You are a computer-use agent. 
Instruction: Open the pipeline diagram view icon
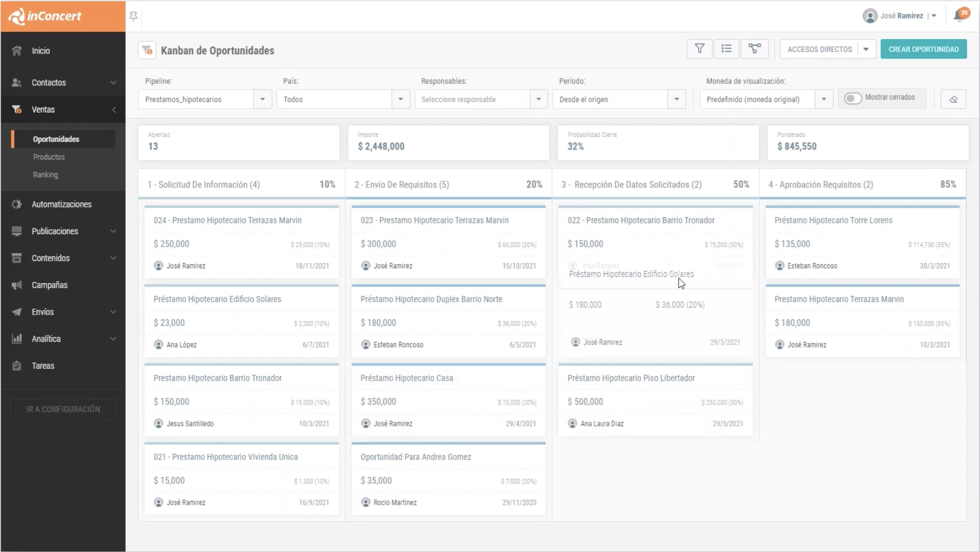click(x=754, y=49)
